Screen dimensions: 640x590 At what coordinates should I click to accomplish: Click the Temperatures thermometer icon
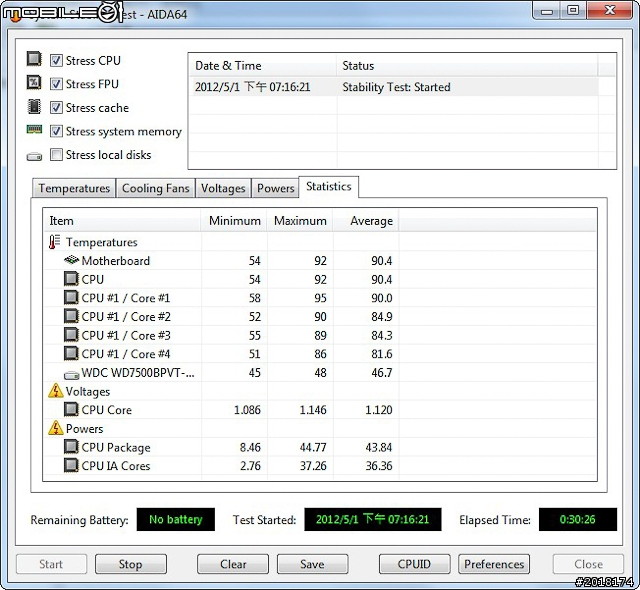click(x=55, y=242)
